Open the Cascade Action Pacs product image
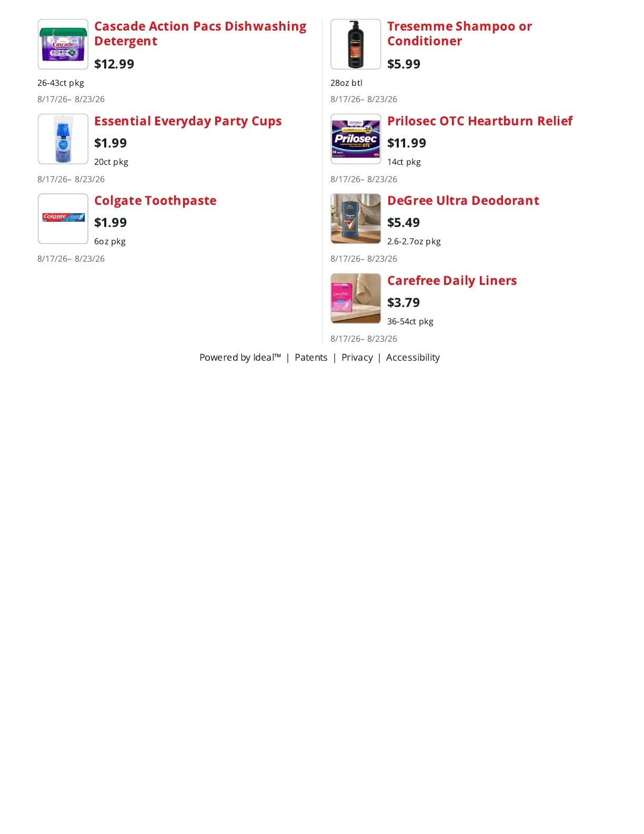Screen dimensions: 644x834 point(63,44)
